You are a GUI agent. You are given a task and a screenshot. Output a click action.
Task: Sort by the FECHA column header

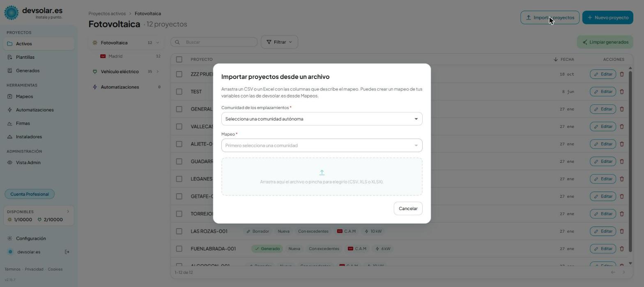[x=563, y=59]
